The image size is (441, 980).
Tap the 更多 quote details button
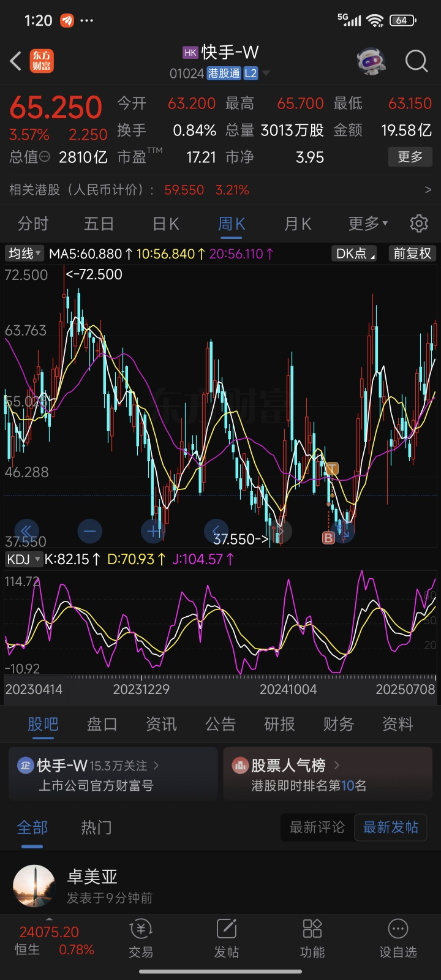point(410,157)
